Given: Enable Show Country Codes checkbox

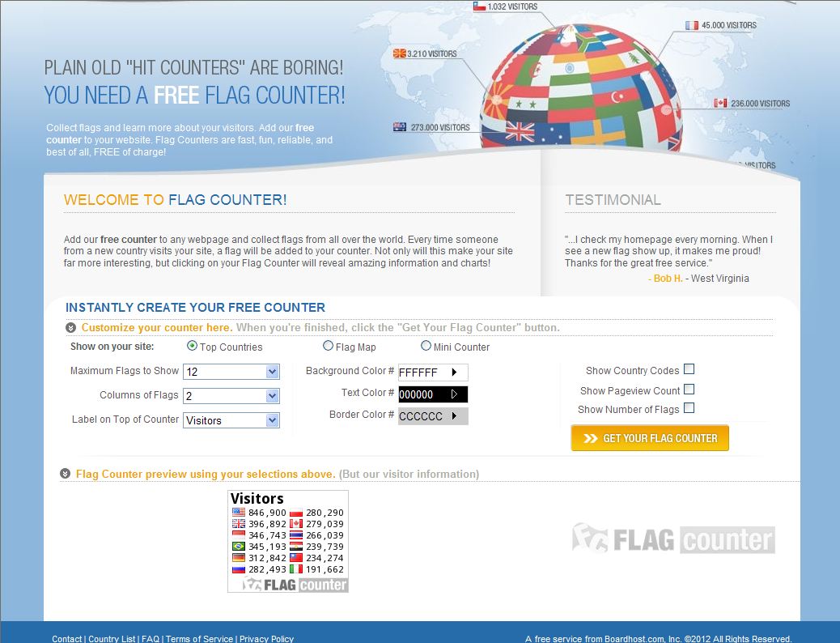Looking at the screenshot, I should (x=689, y=369).
